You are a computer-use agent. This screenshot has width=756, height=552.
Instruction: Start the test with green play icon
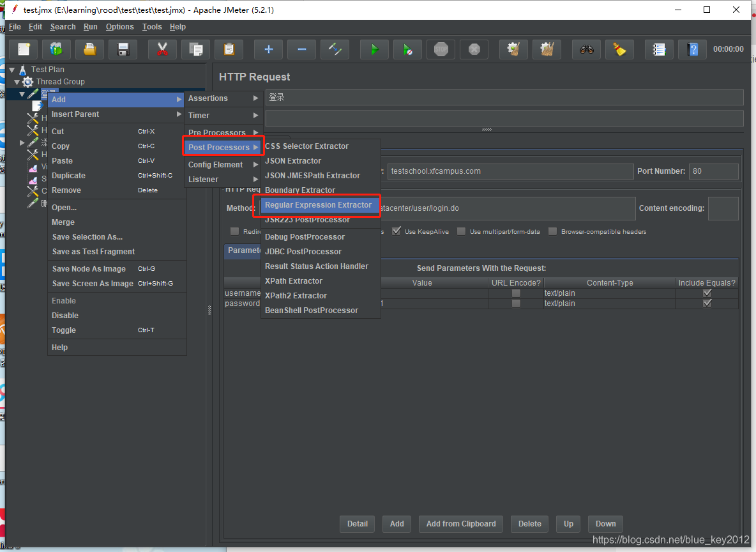375,49
